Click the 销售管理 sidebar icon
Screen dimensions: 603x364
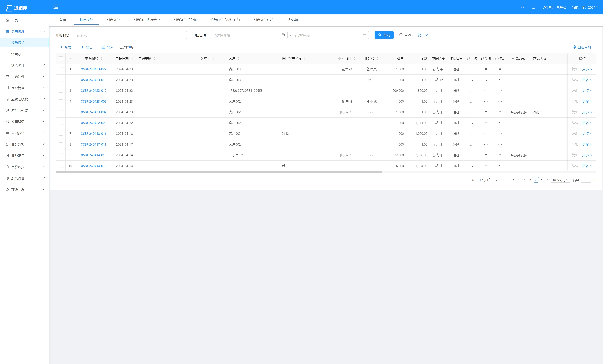(x=7, y=31)
